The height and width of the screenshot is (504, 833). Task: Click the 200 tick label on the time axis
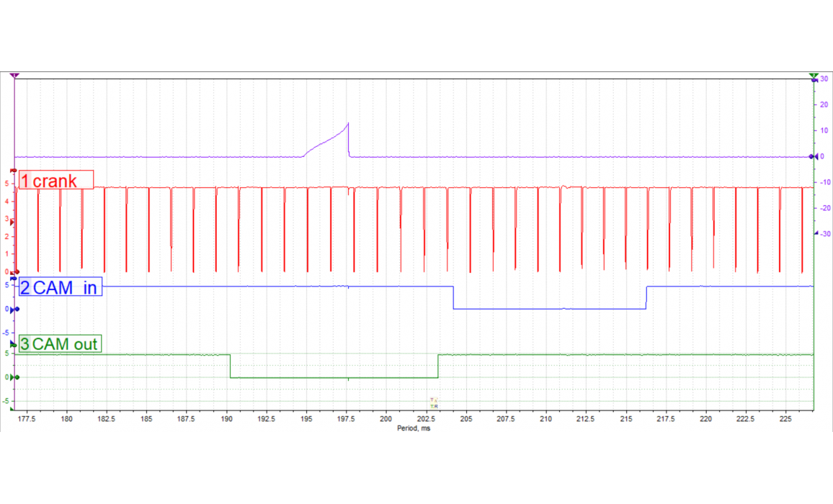(x=386, y=418)
